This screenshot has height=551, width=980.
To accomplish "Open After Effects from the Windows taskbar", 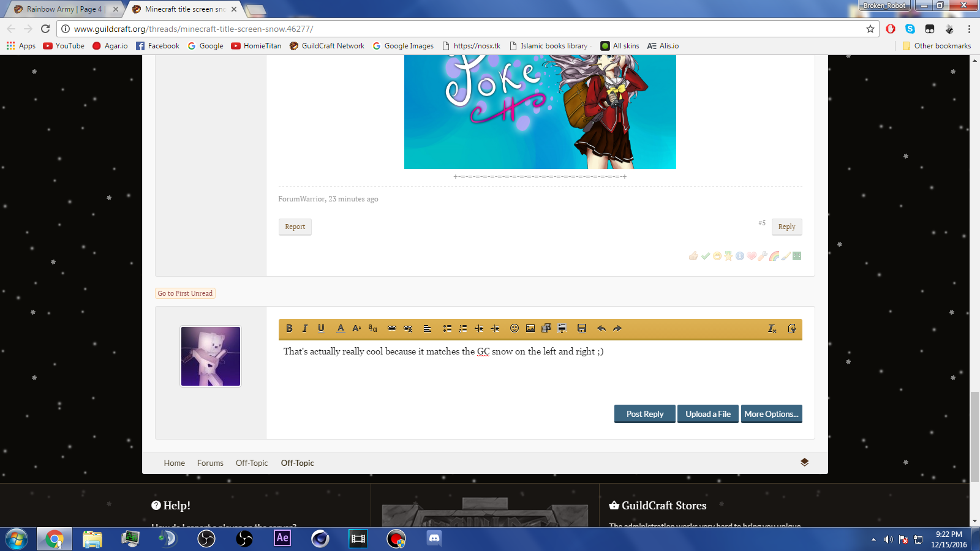I will click(282, 539).
